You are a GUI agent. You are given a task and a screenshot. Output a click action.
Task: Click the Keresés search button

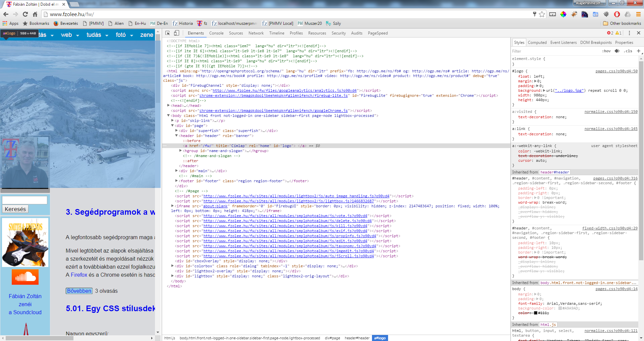15,209
